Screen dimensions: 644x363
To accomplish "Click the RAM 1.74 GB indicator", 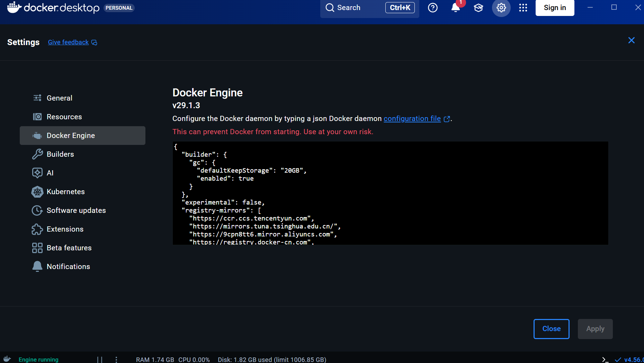I will tap(155, 360).
